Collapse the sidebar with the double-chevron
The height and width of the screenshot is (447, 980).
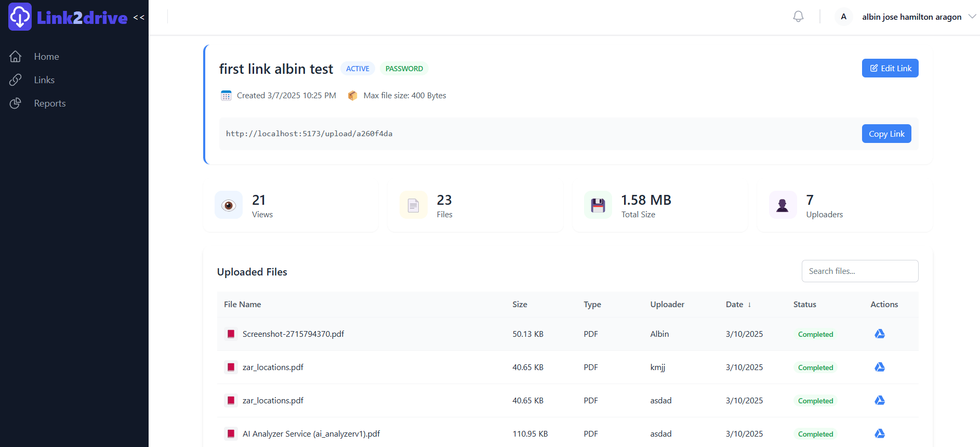coord(139,18)
